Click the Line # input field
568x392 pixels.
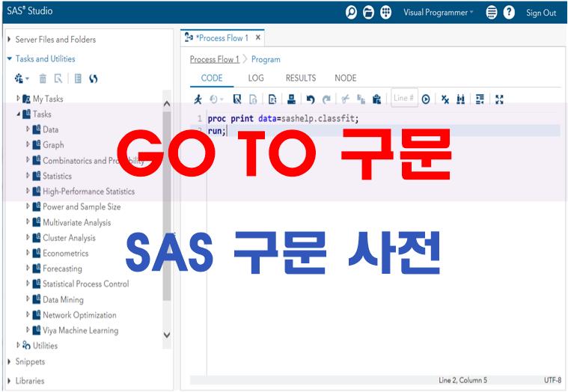404,98
